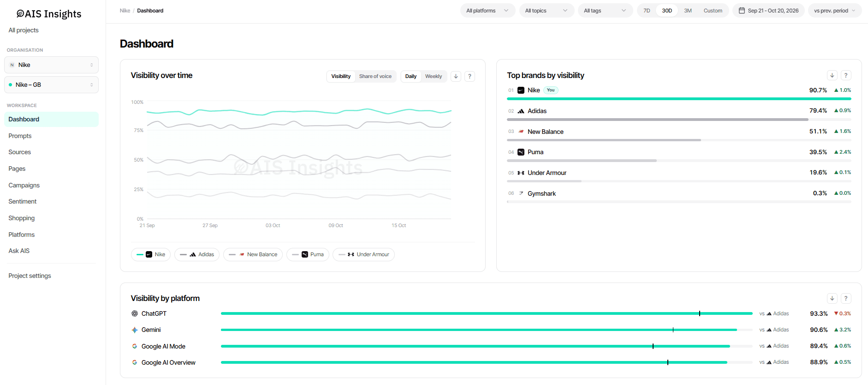
Task: Open the Sep 21 - Oct 20 date picker
Action: 768,11
